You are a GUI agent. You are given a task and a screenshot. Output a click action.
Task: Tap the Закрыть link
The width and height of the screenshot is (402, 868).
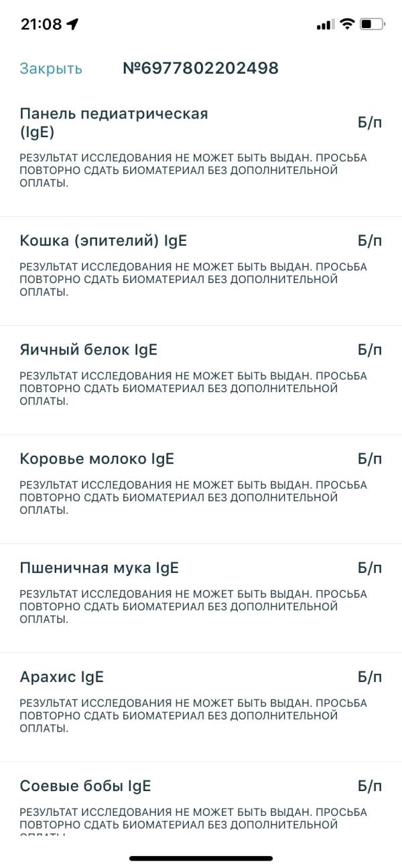(51, 68)
